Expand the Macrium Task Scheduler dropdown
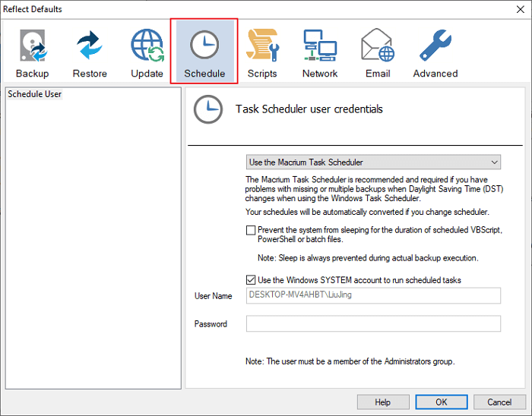Image resolution: width=532 pixels, height=416 pixels. point(373,162)
